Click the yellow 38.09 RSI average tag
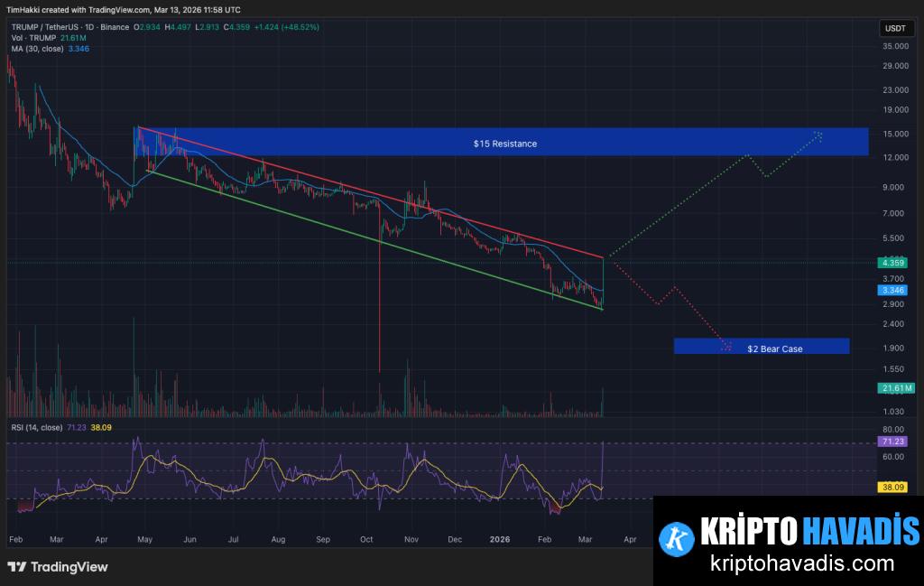The width and height of the screenshot is (924, 586). tap(894, 486)
